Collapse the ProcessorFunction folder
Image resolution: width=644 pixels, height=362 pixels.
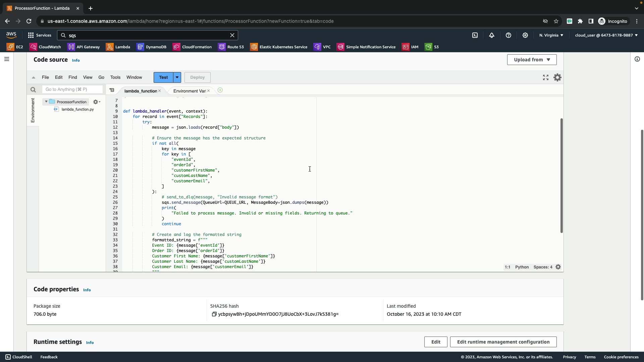coord(46,102)
